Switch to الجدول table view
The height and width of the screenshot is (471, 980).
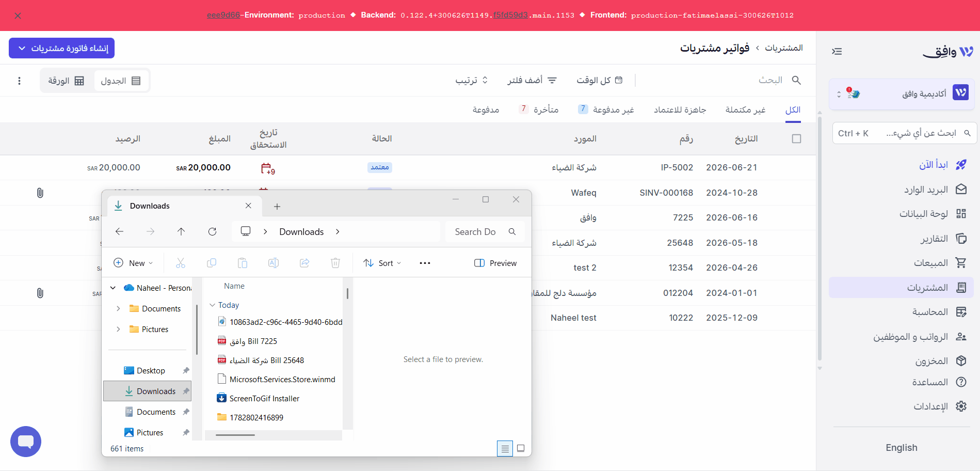121,81
